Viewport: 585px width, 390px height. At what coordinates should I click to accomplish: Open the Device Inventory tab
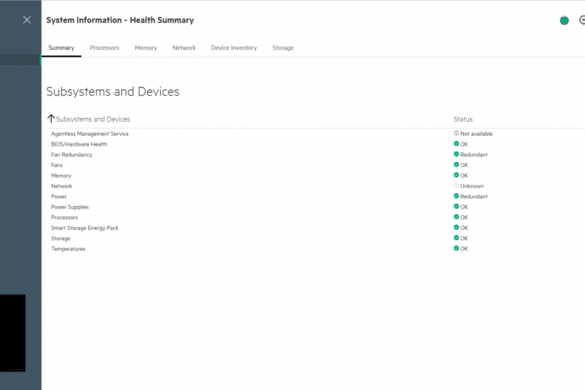(234, 48)
